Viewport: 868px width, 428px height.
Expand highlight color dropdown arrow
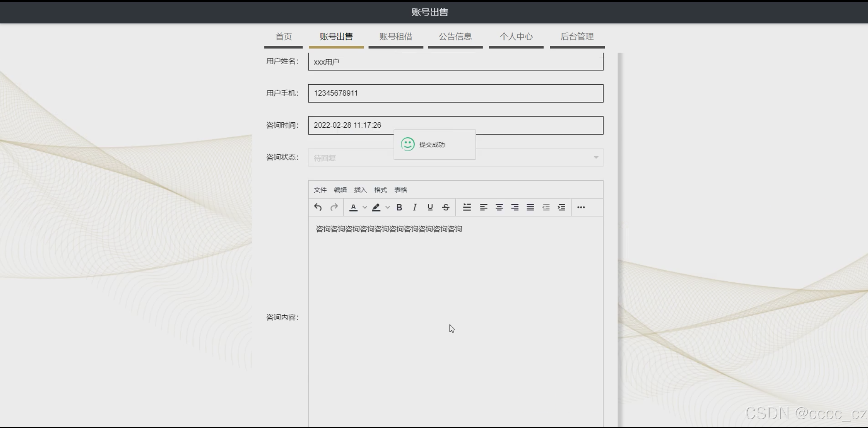click(x=388, y=207)
